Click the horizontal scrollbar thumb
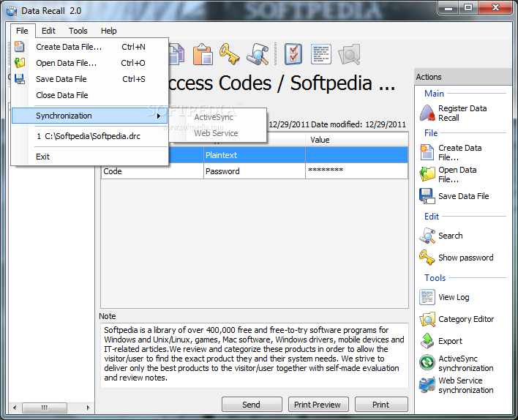 click(45, 408)
